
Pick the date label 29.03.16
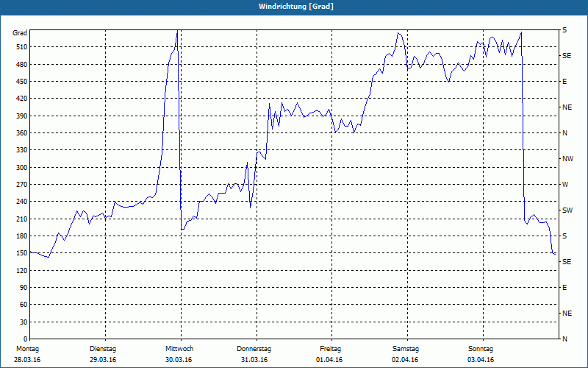coord(103,360)
